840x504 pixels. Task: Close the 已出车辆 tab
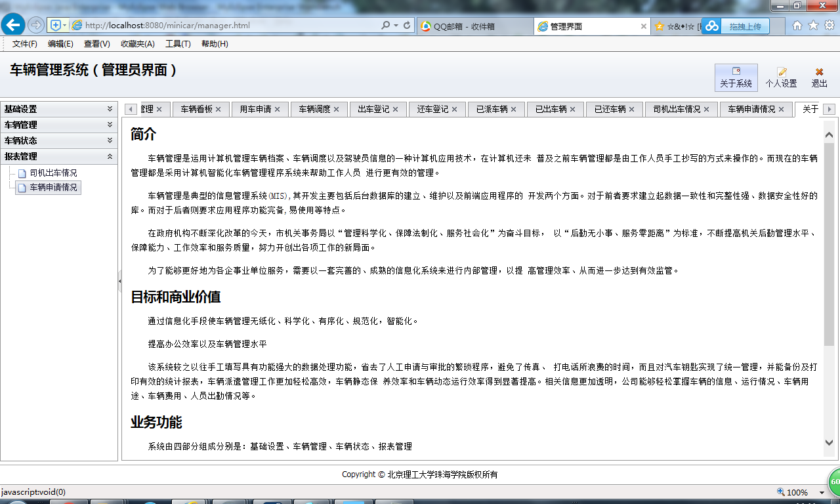coord(572,110)
